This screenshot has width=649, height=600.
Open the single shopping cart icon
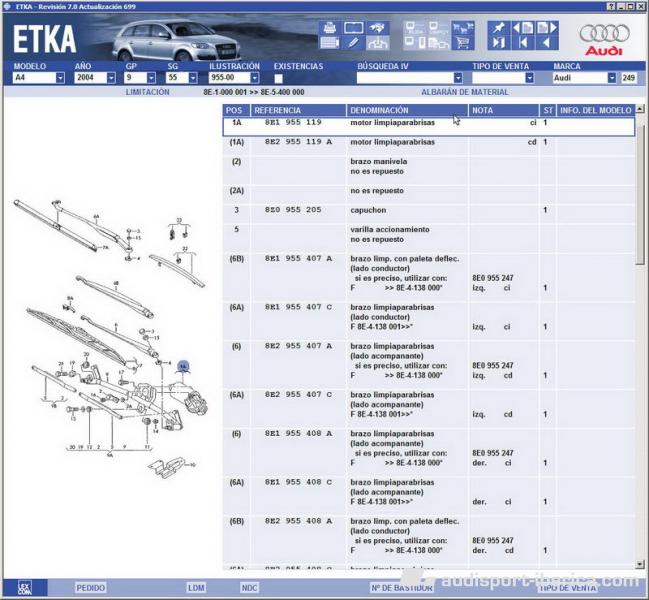point(463,43)
